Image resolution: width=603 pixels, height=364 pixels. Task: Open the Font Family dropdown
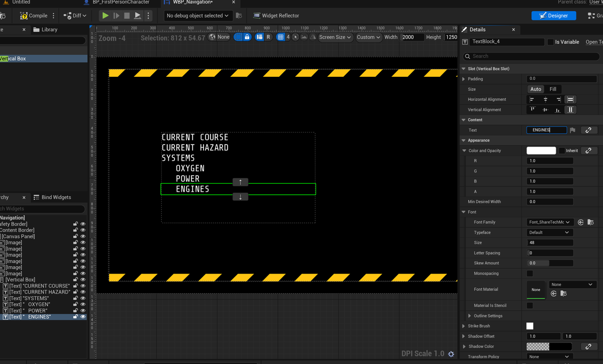click(550, 222)
